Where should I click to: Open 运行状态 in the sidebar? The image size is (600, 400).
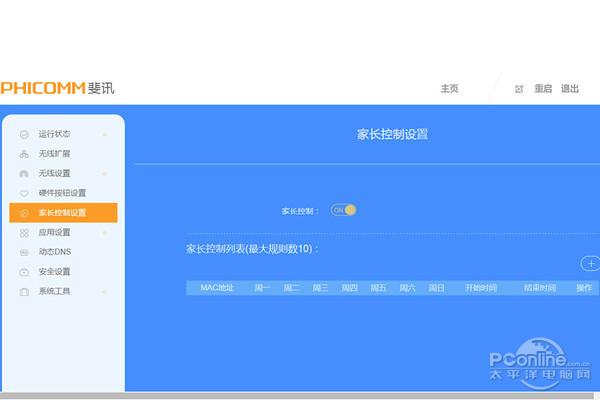54,134
